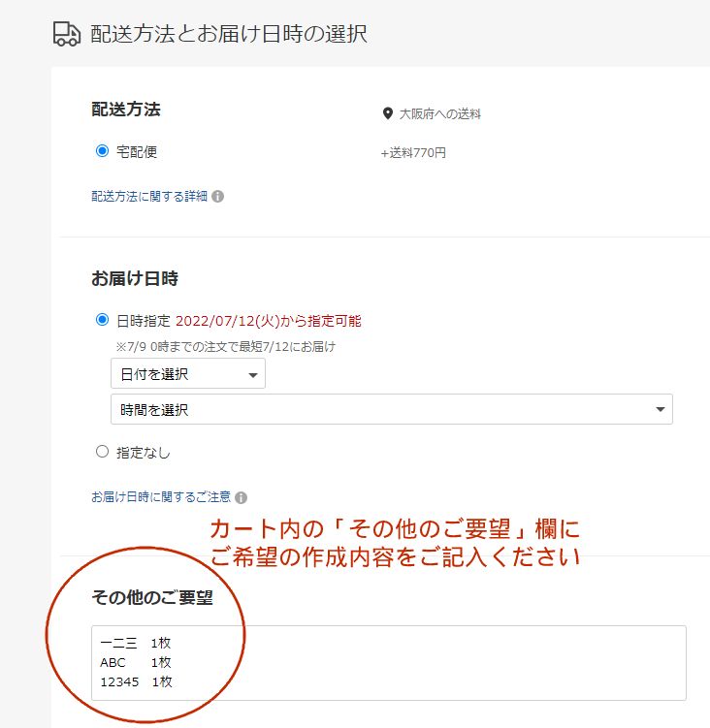This screenshot has width=710, height=728.
Task: Click the delivery truck icon in the header
Action: click(x=66, y=34)
